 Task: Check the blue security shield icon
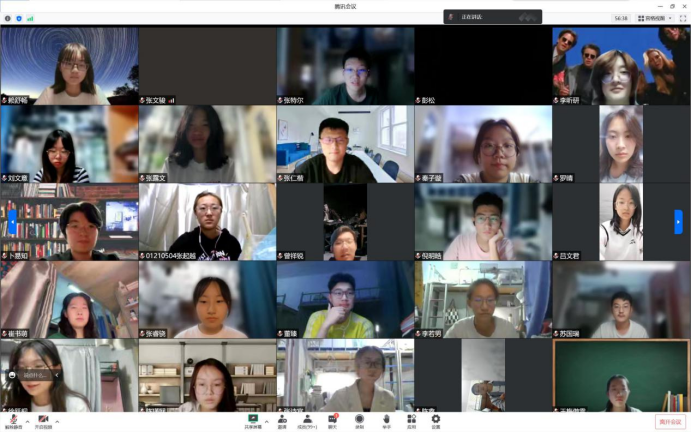(18, 18)
